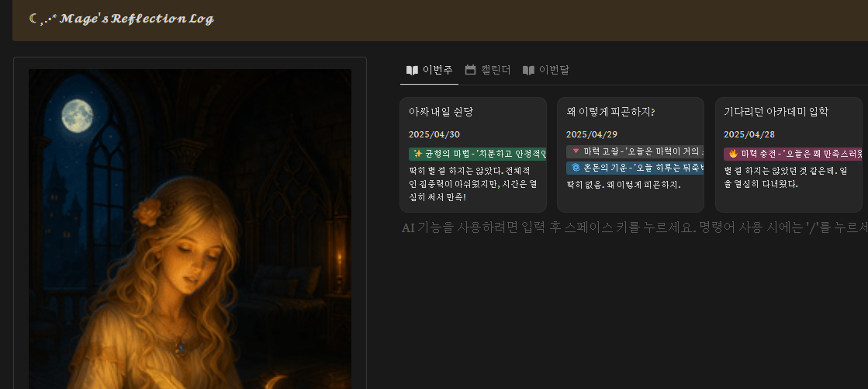Click the red triangle icon on 마력 고갈 tag
Image resolution: width=868 pixels, height=389 pixels.
(x=576, y=151)
